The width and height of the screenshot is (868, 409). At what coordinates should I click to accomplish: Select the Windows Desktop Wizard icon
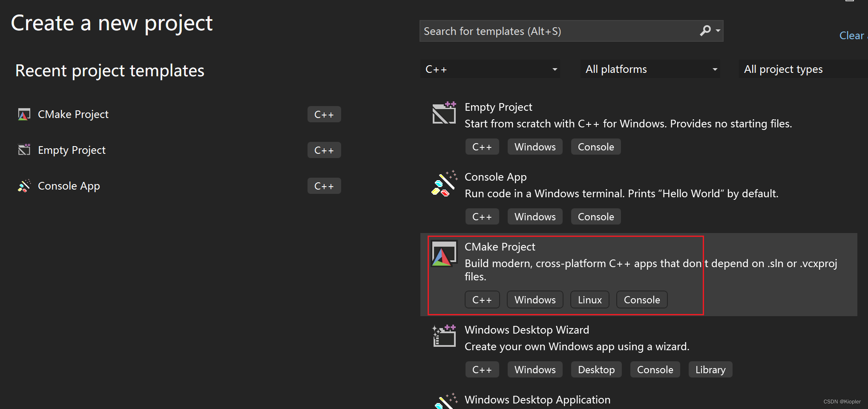[443, 336]
